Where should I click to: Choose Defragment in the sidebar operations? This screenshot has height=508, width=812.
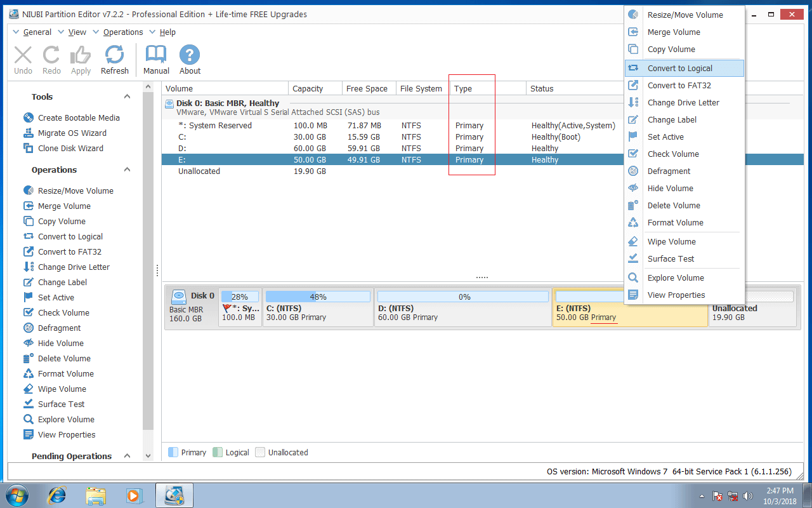[x=59, y=328]
